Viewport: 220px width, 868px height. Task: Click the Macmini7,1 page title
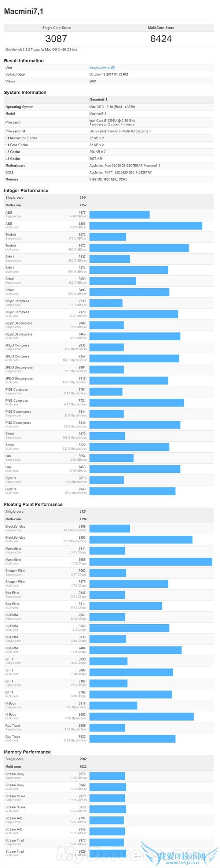23,12
